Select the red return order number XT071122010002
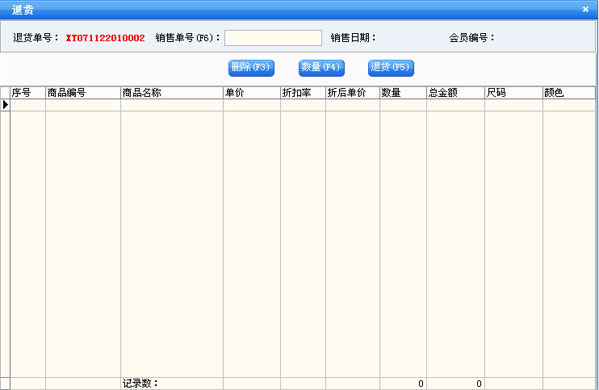 click(105, 38)
